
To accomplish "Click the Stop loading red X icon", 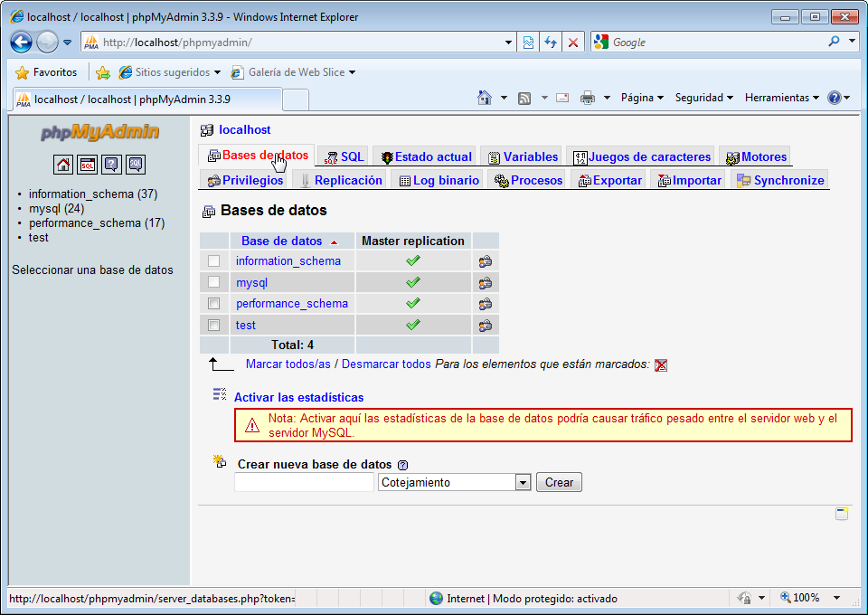I will pos(573,43).
